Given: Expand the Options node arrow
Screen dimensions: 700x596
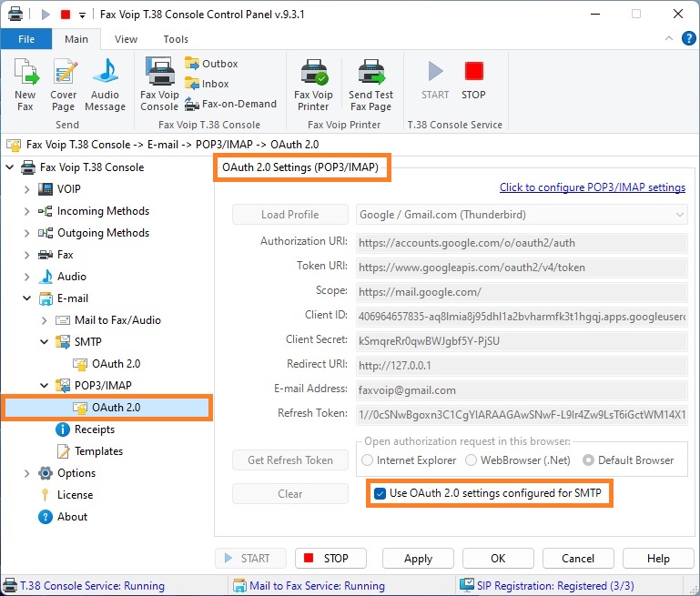Looking at the screenshot, I should (26, 473).
